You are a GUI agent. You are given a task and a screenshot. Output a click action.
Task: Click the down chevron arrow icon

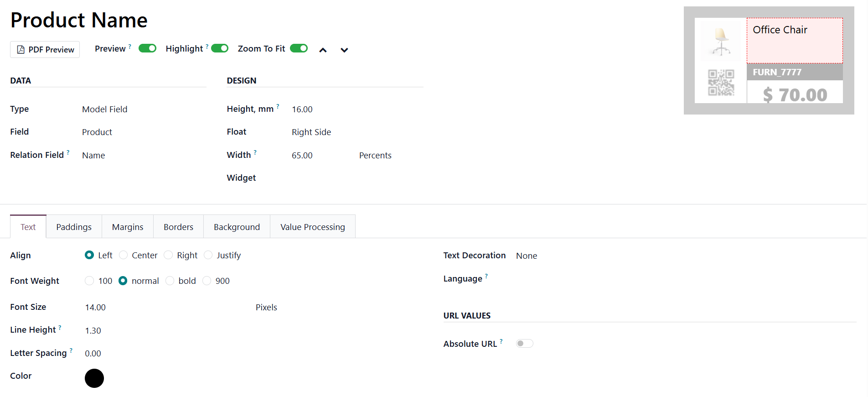click(344, 50)
